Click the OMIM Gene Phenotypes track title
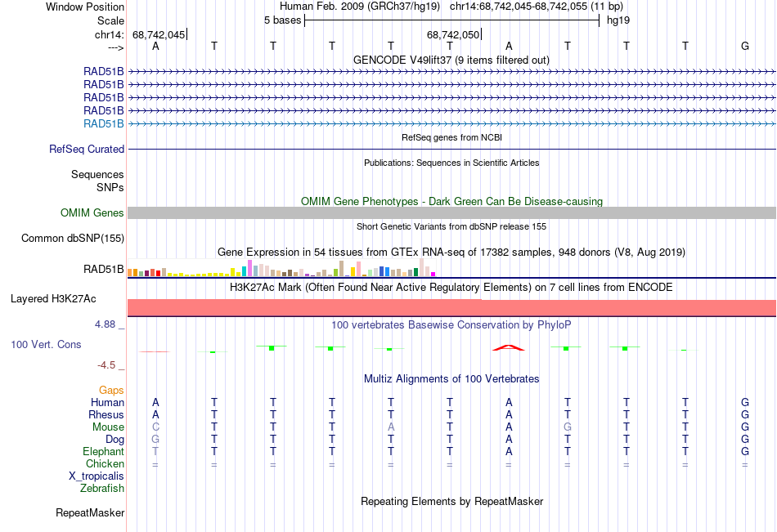This screenshot has height=532, width=777. tap(451, 201)
